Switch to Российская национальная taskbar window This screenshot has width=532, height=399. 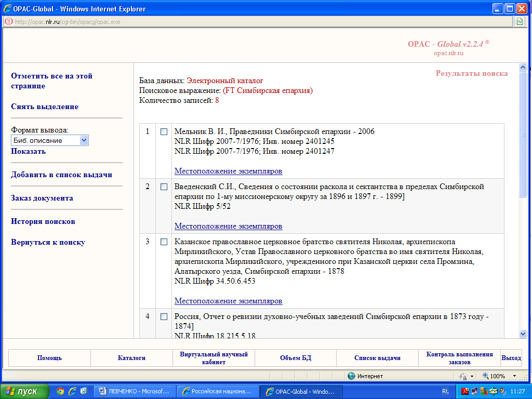tap(218, 391)
